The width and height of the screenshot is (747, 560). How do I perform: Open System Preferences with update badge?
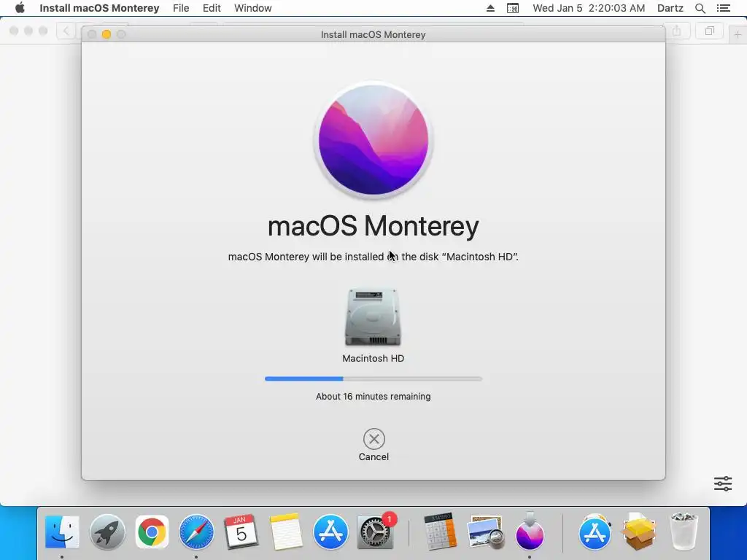[376, 532]
